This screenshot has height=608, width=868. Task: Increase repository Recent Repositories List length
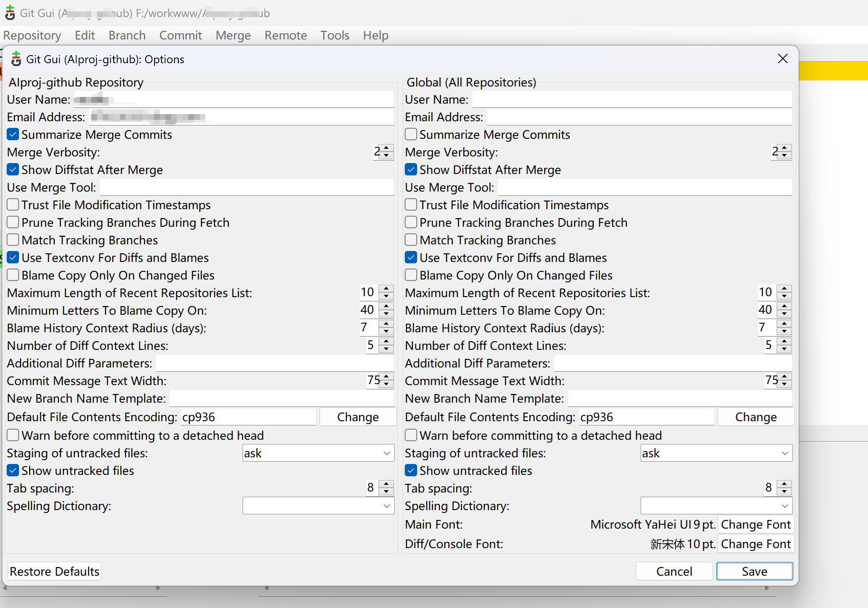coord(387,289)
